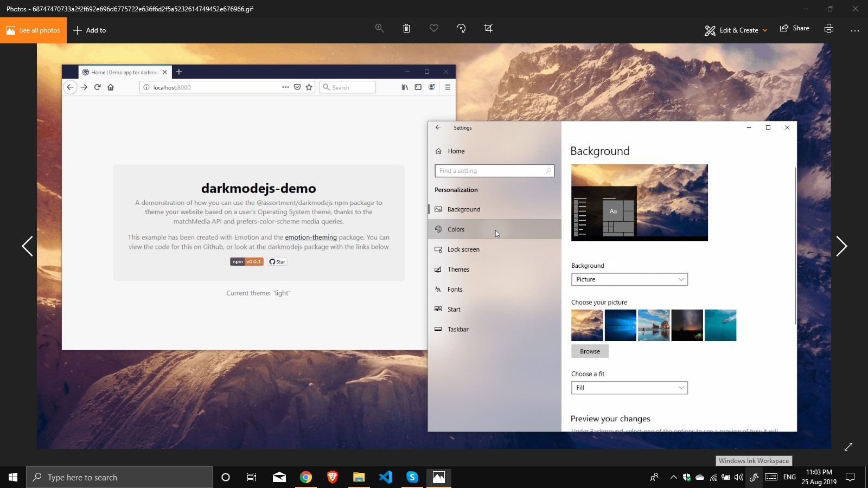
Task: Open the Mail app from taskbar
Action: click(279, 477)
